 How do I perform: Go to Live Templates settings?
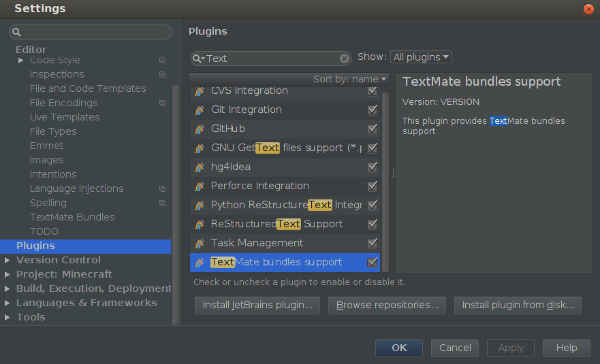click(x=65, y=118)
